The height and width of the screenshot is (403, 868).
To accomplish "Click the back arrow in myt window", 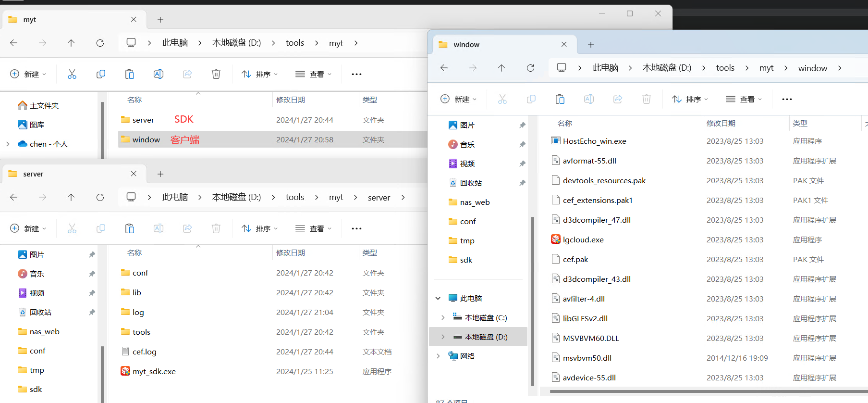I will click(14, 43).
